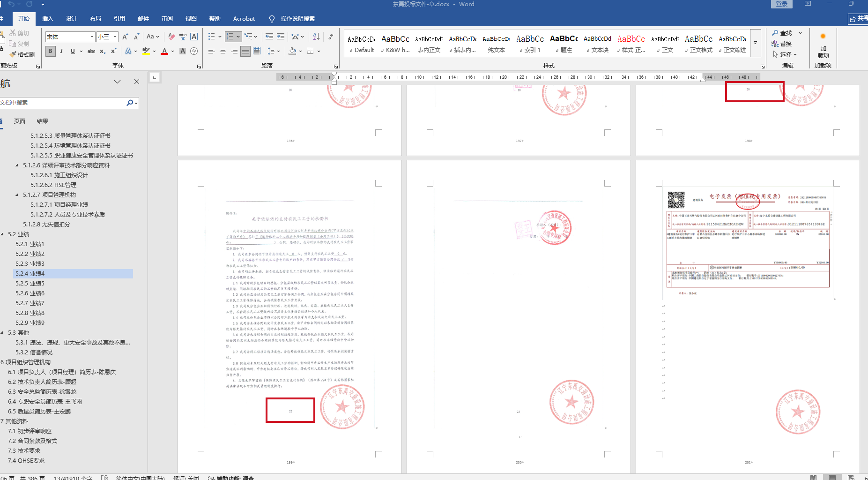Click the line spacing icon
The height and width of the screenshot is (480, 868).
pos(271,51)
